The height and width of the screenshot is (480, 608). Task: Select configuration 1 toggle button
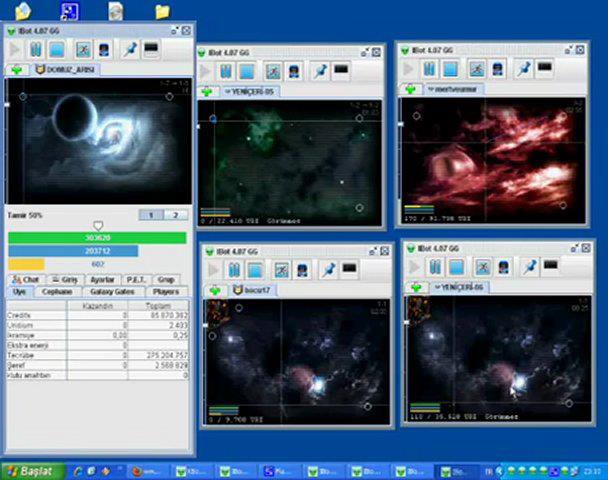click(x=151, y=215)
